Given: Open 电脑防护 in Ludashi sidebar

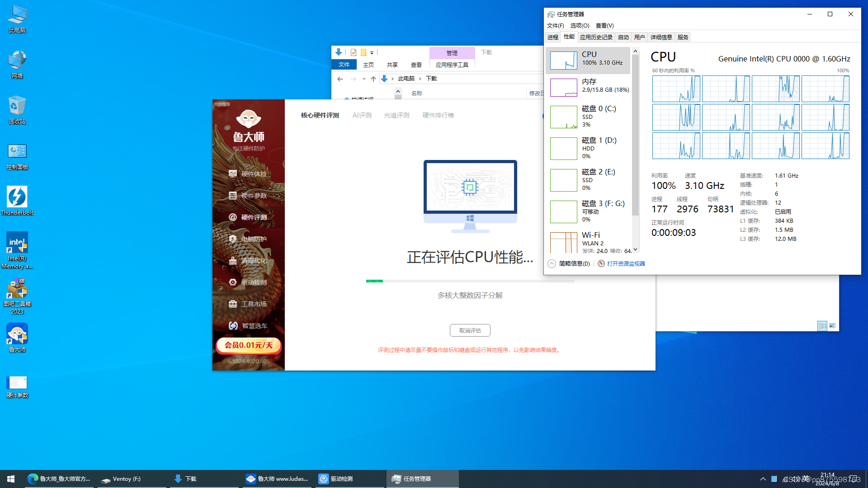Looking at the screenshot, I should (248, 239).
